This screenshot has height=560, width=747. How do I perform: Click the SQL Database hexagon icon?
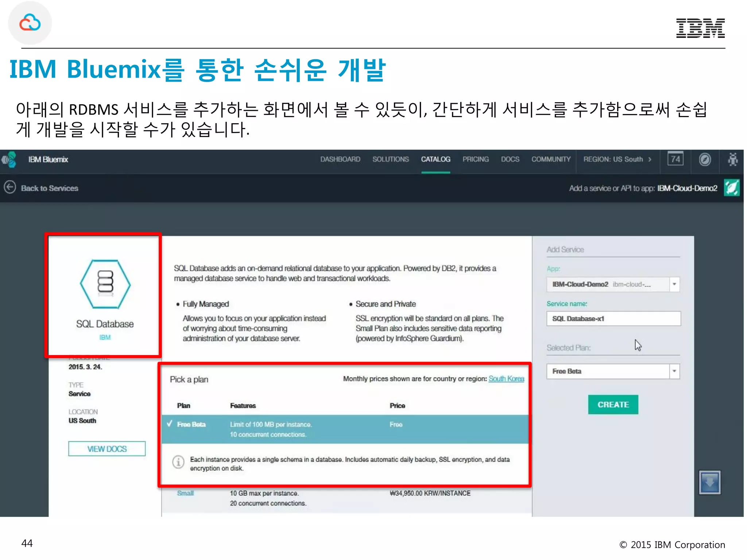[x=105, y=284]
